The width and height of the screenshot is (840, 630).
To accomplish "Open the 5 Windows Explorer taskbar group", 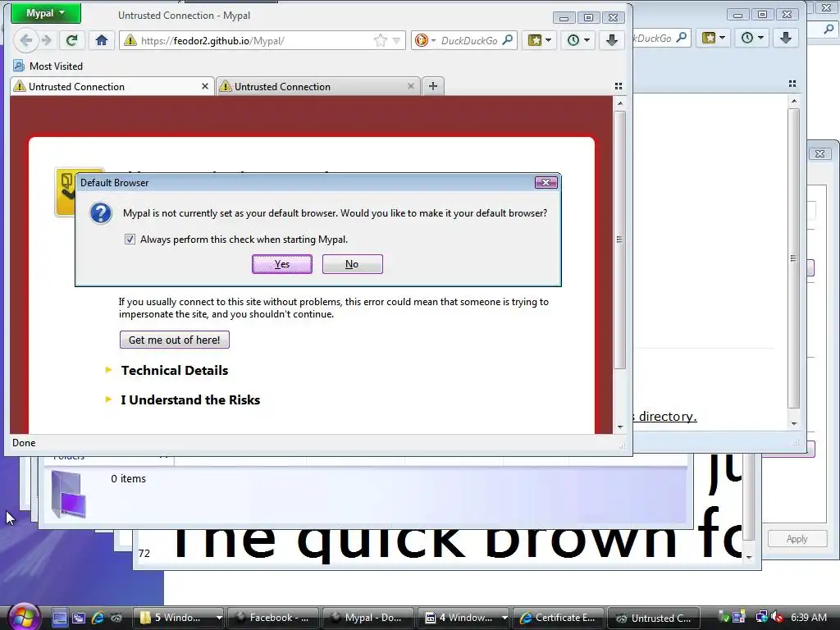I will 178,618.
